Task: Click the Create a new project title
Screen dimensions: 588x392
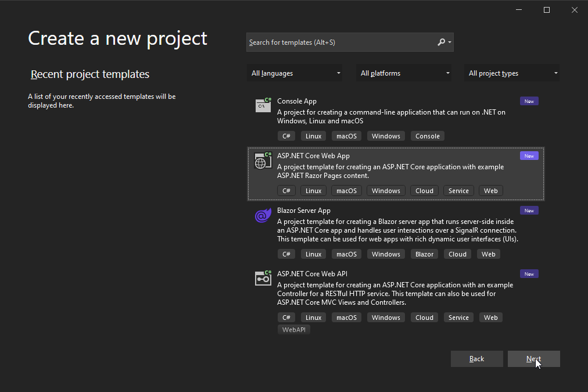Action: (117, 38)
